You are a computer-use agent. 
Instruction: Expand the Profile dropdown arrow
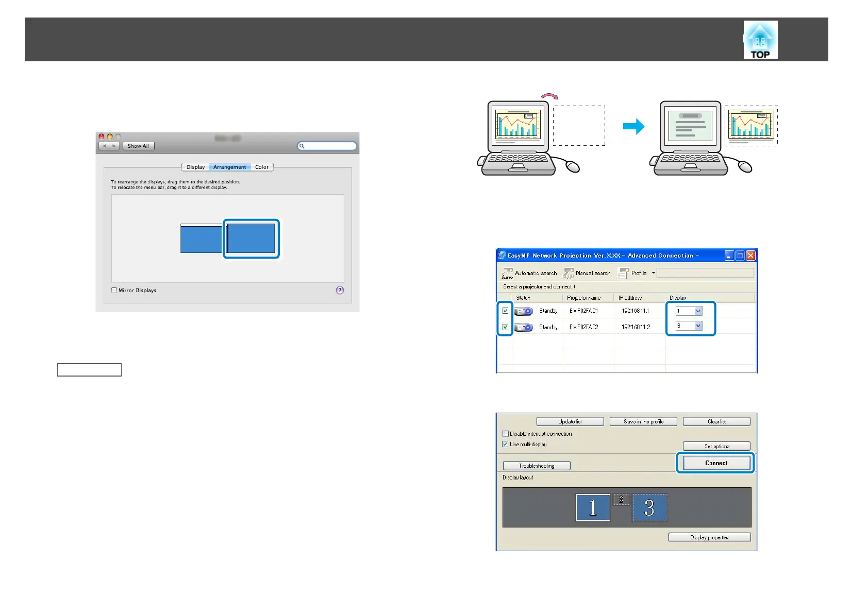click(x=653, y=273)
